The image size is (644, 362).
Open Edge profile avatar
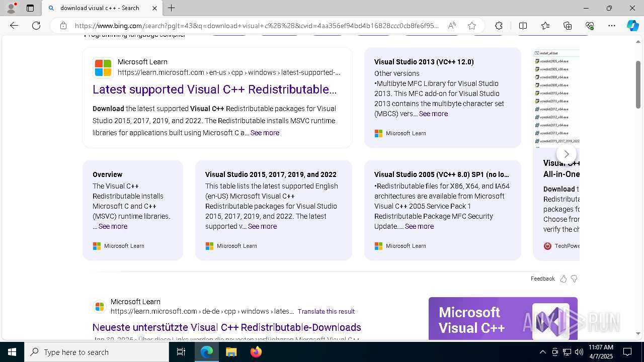click(11, 8)
